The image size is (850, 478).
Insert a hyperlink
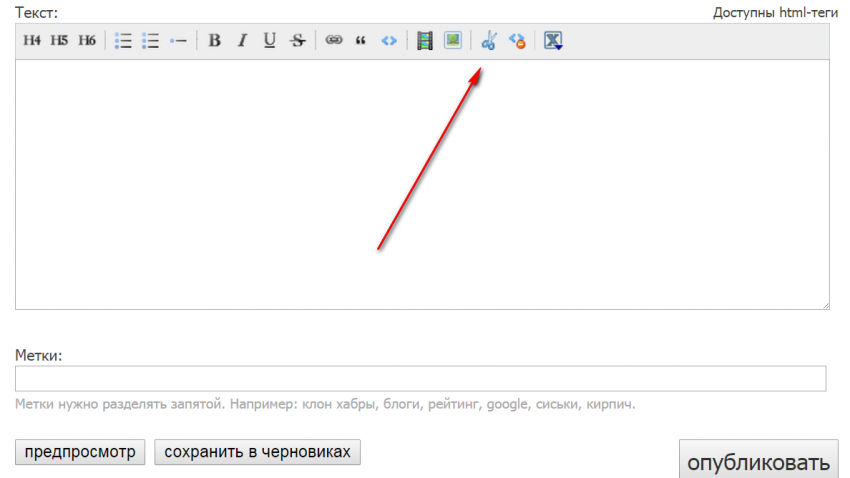pos(333,41)
